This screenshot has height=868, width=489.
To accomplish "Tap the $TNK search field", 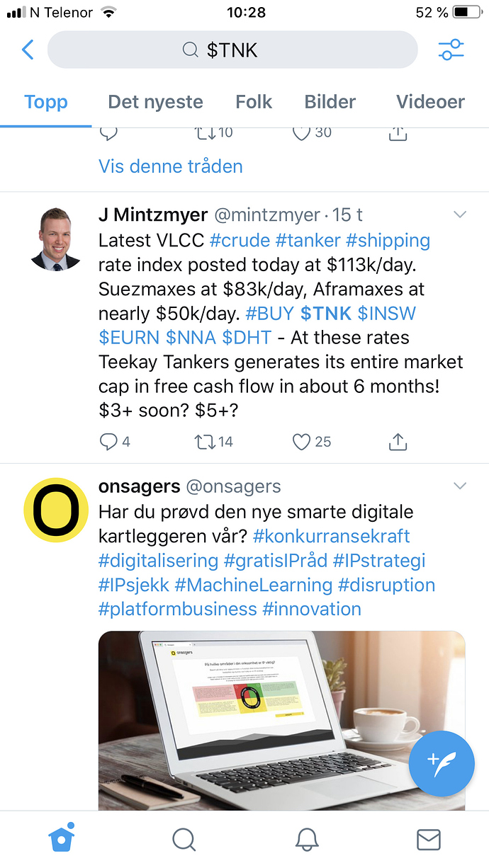I will point(232,50).
